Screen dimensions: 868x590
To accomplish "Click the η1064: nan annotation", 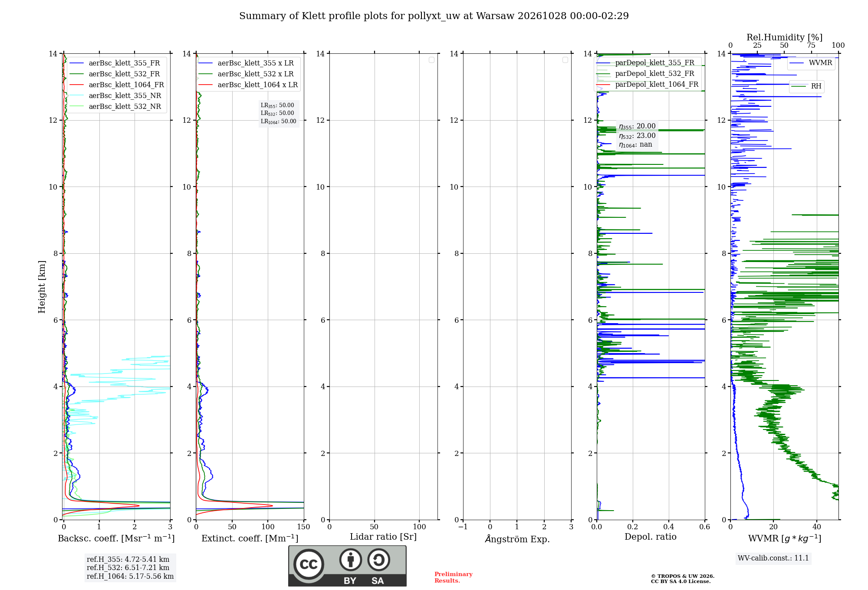I will (x=635, y=145).
